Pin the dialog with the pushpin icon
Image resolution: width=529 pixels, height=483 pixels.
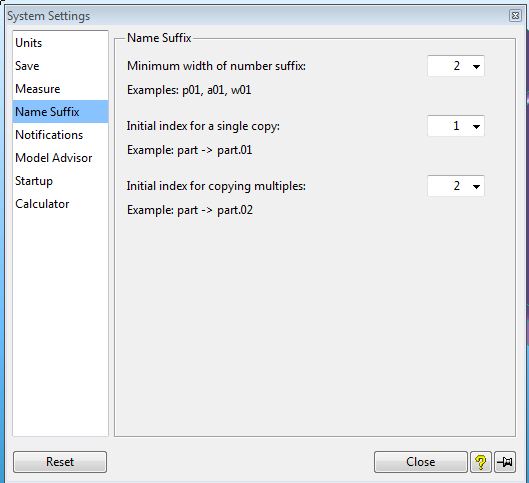pos(505,462)
